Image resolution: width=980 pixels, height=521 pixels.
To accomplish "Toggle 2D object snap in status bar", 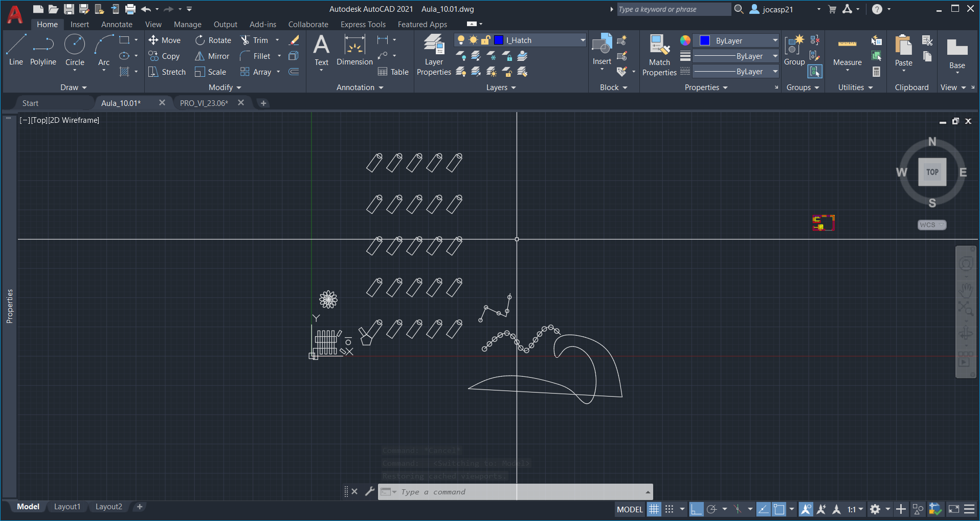I will 778,509.
